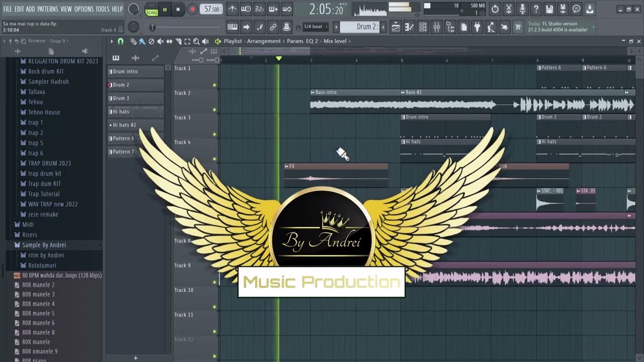Open the OPTIONS menu
The height and width of the screenshot is (362, 644).
[x=84, y=9]
